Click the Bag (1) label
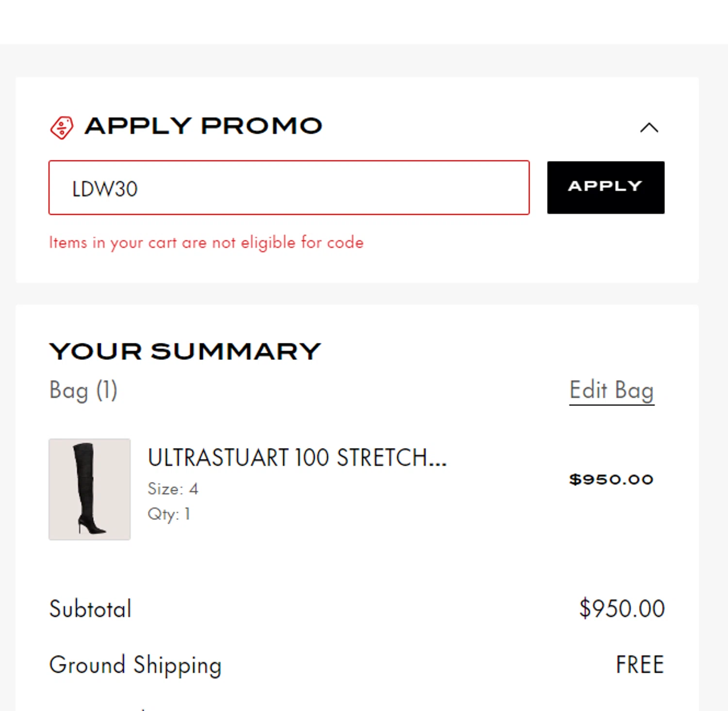This screenshot has height=711, width=728. 83,391
